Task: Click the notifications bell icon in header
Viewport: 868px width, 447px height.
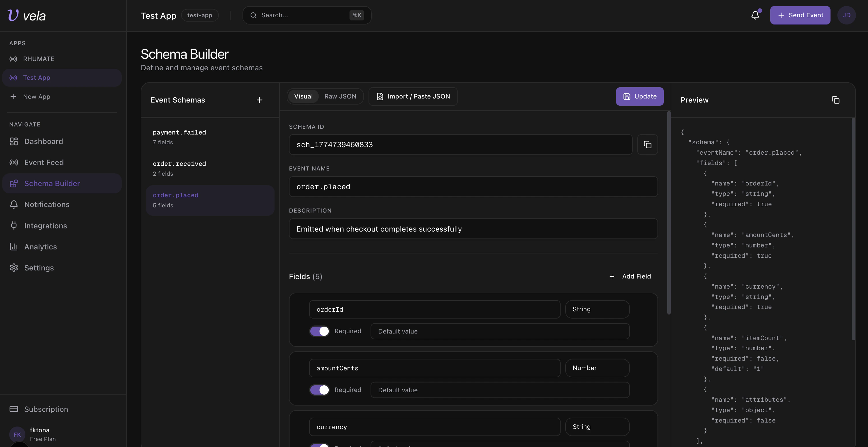Action: pyautogui.click(x=755, y=15)
